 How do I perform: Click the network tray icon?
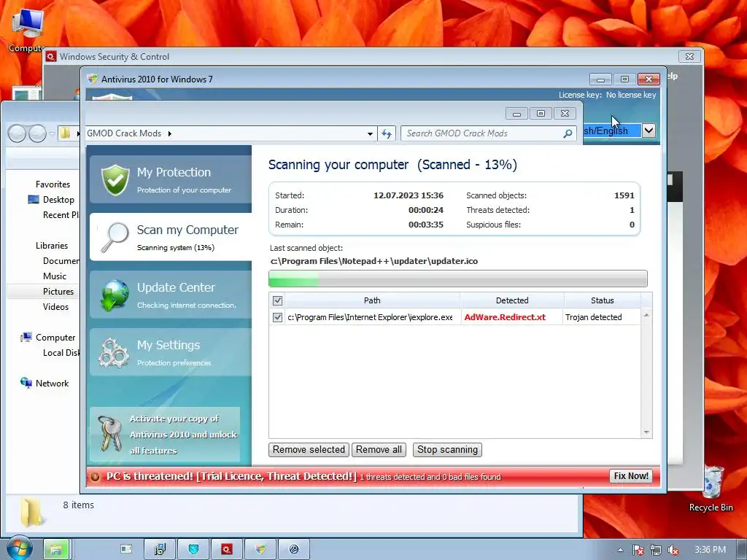(x=656, y=550)
